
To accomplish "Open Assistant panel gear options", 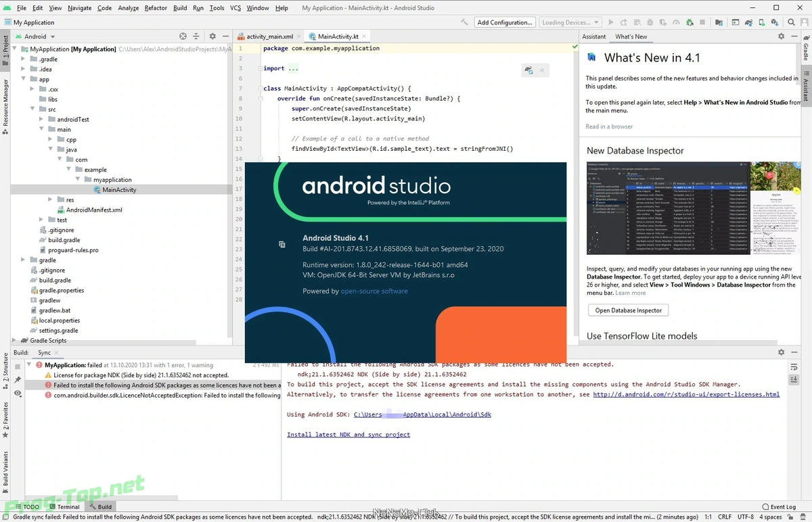I will click(781, 36).
